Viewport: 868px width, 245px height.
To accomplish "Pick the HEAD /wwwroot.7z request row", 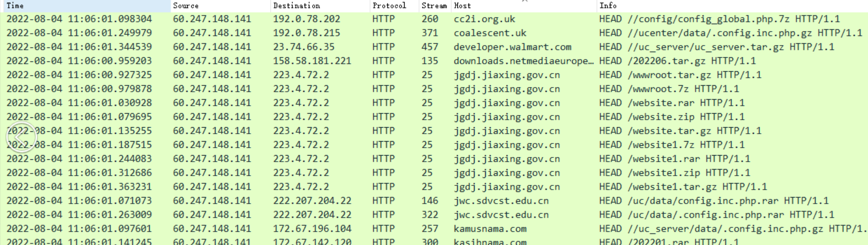I will [x=669, y=89].
